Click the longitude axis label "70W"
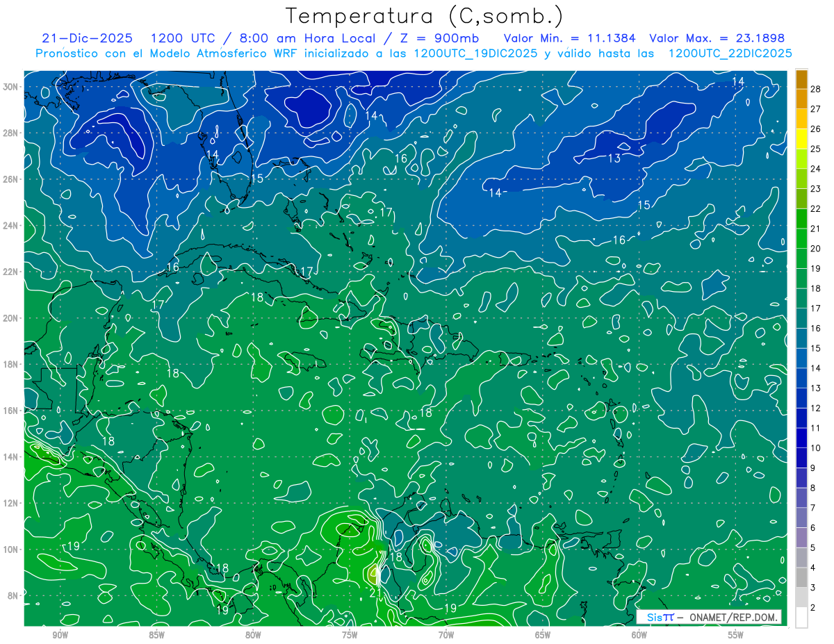The height and width of the screenshot is (644, 834). 446,635
